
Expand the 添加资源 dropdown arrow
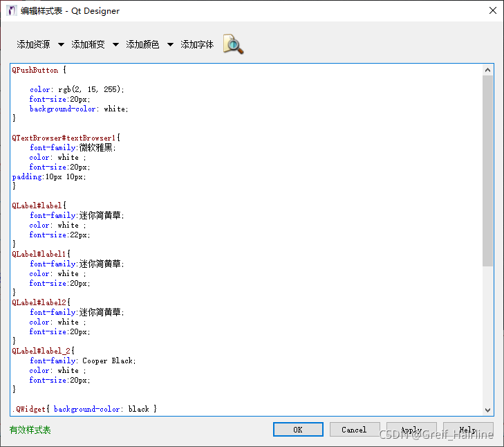coord(61,44)
